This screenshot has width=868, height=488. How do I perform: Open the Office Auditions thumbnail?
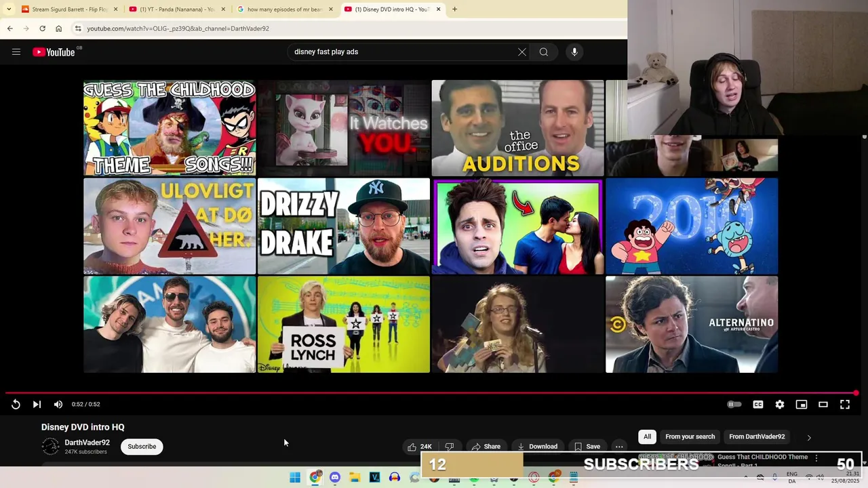coord(517,128)
